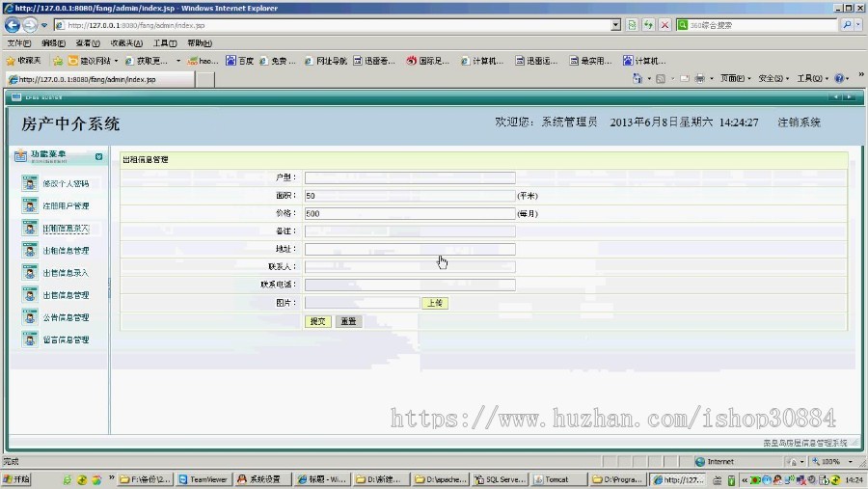Viewport: 868px width, 489px height.
Task: Click the panel scroll-left arrow in teal header
Action: pyautogui.click(x=835, y=96)
